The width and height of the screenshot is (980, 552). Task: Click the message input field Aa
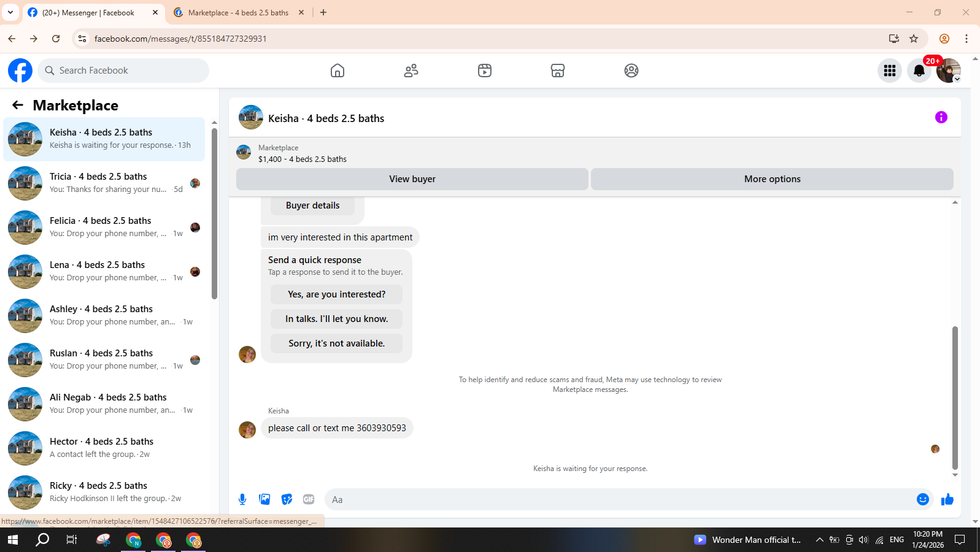620,499
